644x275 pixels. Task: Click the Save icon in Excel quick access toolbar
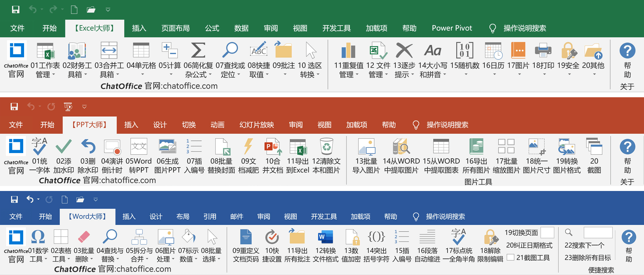click(x=16, y=10)
